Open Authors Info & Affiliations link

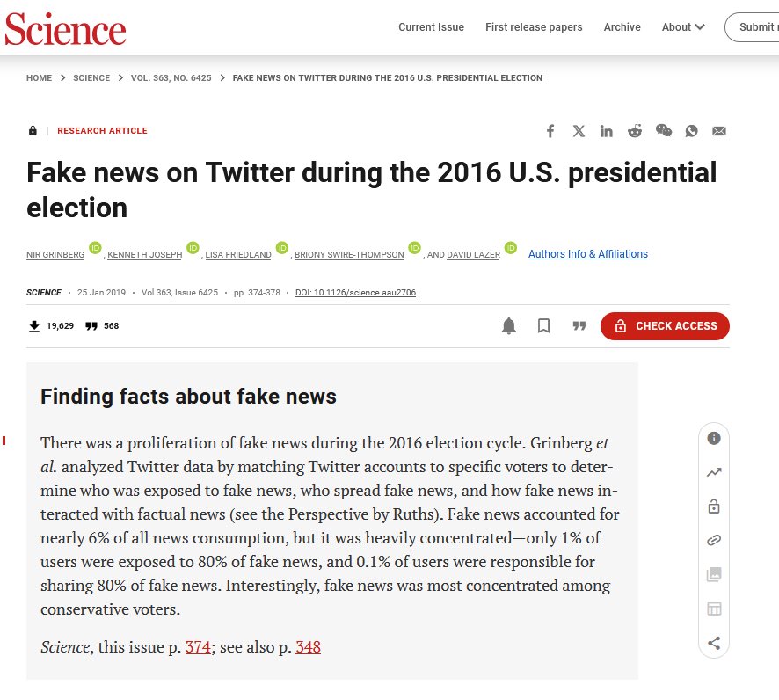[x=587, y=254]
